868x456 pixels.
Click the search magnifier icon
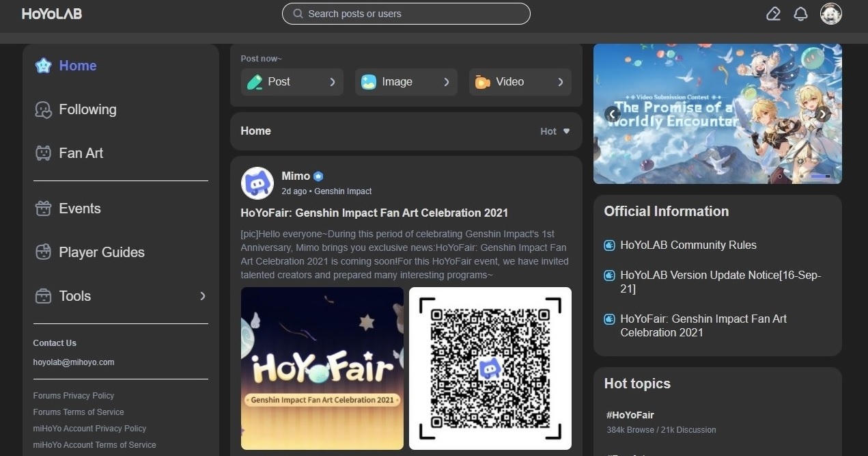click(297, 13)
